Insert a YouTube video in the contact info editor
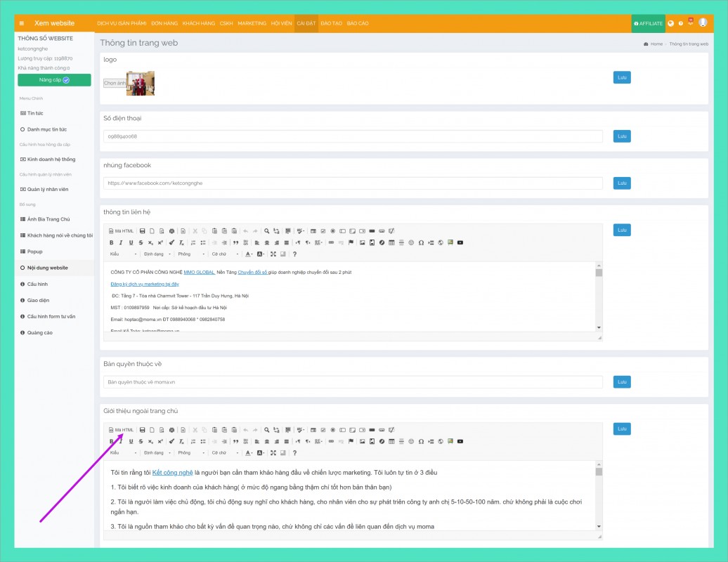 (x=460, y=243)
